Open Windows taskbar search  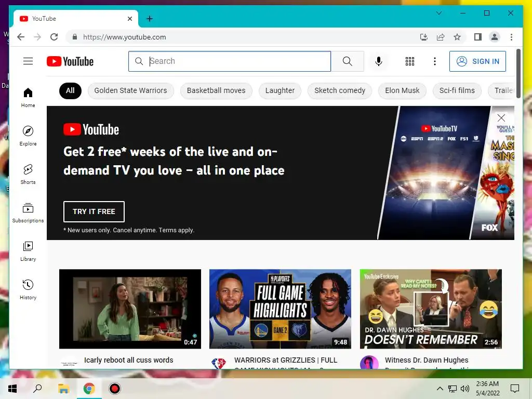click(37, 389)
